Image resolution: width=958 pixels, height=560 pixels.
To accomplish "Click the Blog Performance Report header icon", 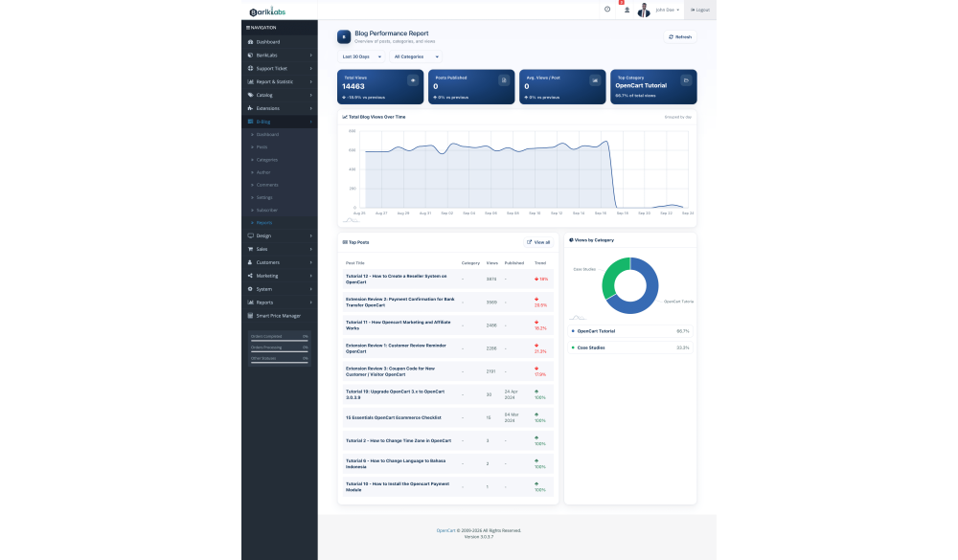I will point(344,36).
